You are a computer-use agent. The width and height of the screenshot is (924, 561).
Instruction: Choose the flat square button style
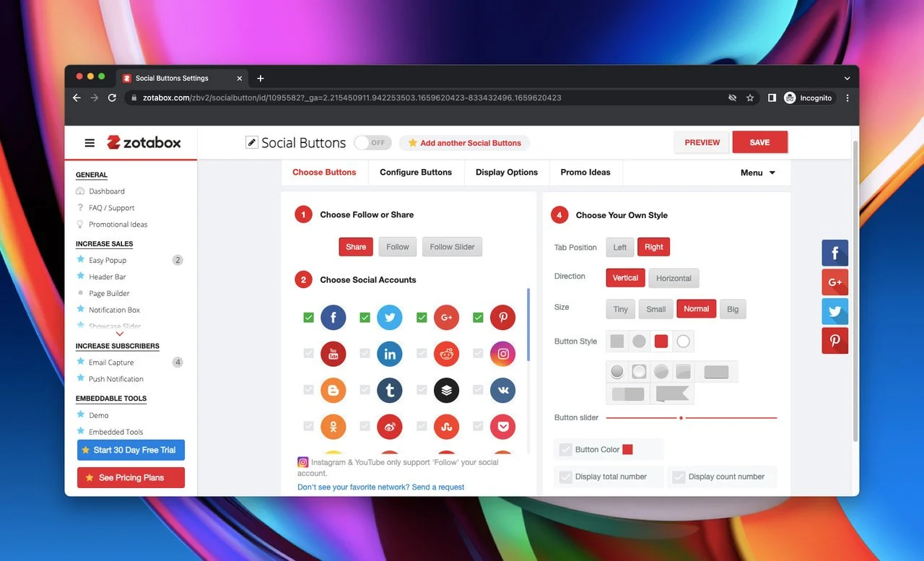pos(617,341)
